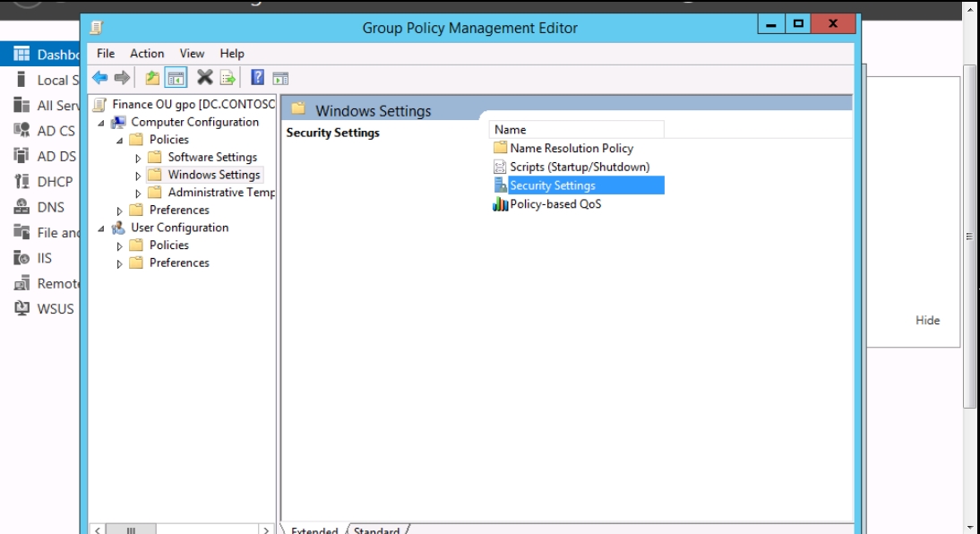The height and width of the screenshot is (534, 980).
Task: Open the Help question mark icon
Action: pos(257,78)
